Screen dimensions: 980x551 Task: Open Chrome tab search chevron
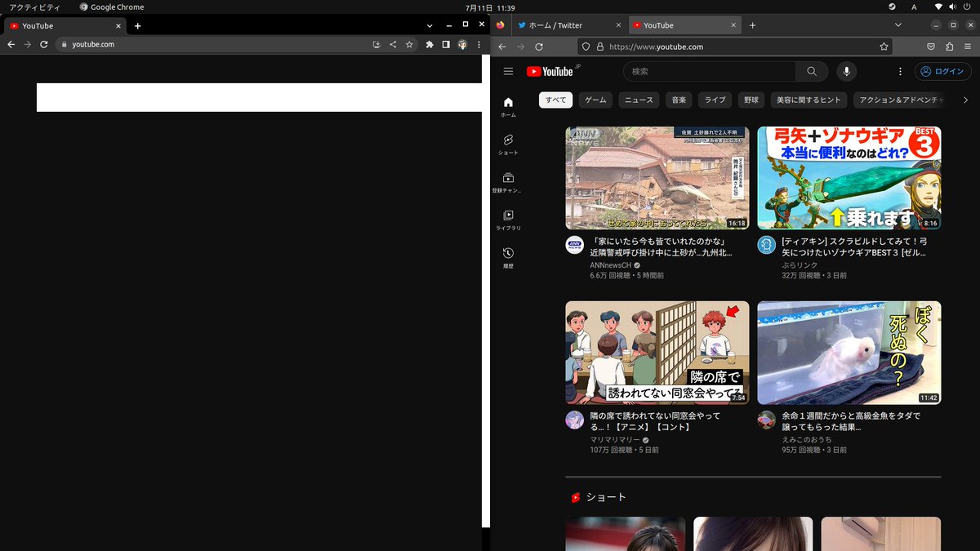[430, 26]
